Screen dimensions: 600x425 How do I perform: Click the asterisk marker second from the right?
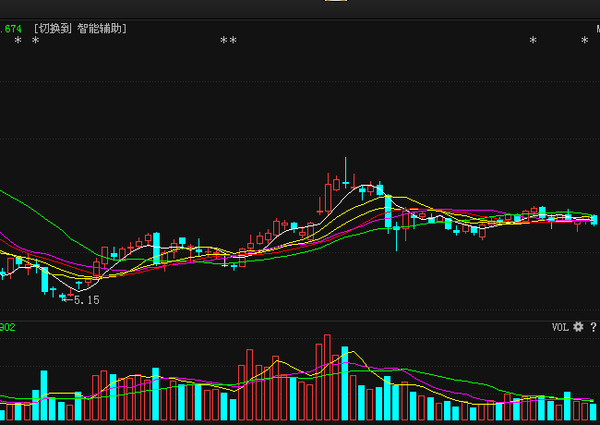533,42
